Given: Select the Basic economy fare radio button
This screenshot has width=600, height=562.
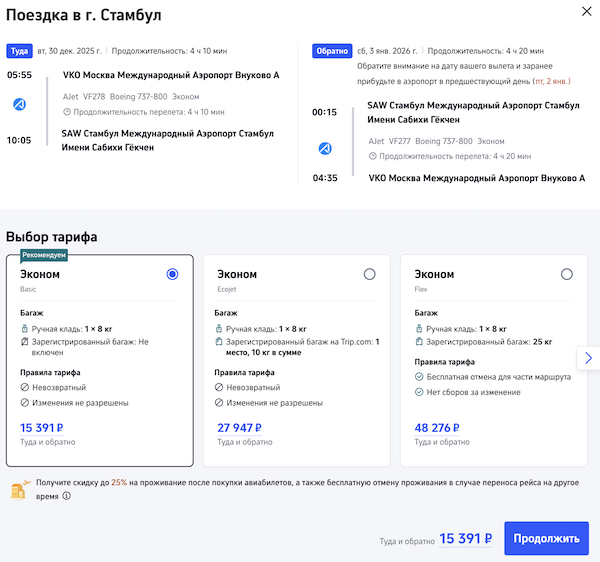Looking at the screenshot, I should pos(173,274).
